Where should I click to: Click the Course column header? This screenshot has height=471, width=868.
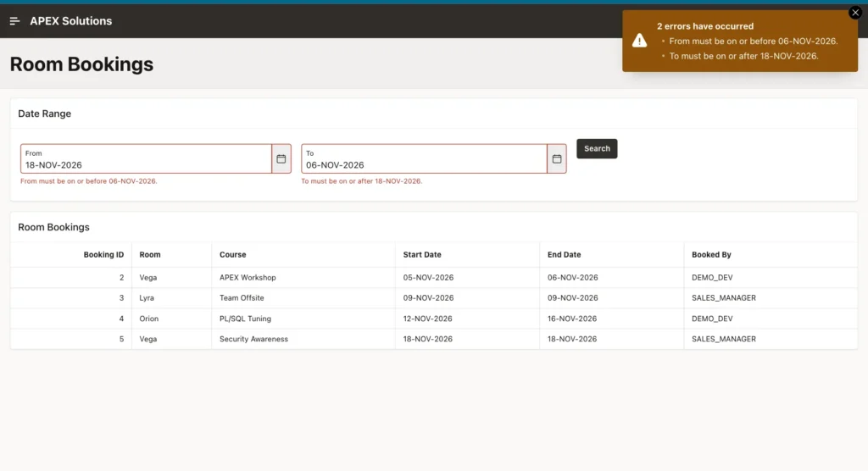click(232, 255)
